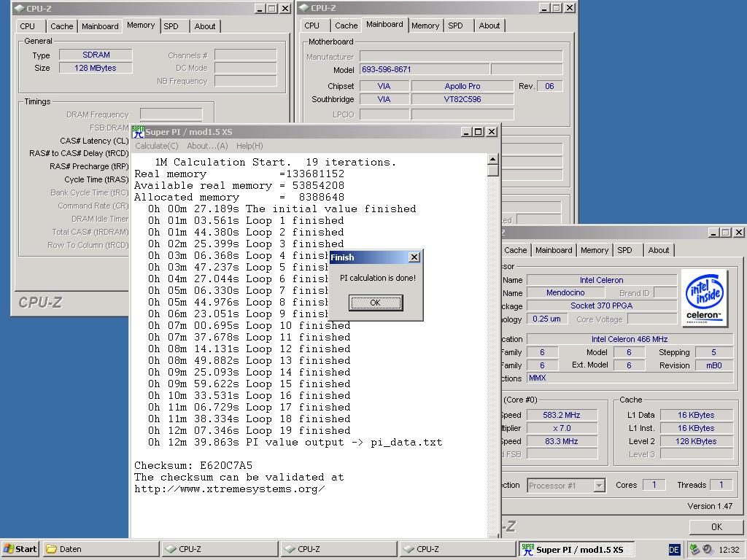
Task: Click Super PI scrollbar up arrow
Action: (493, 159)
